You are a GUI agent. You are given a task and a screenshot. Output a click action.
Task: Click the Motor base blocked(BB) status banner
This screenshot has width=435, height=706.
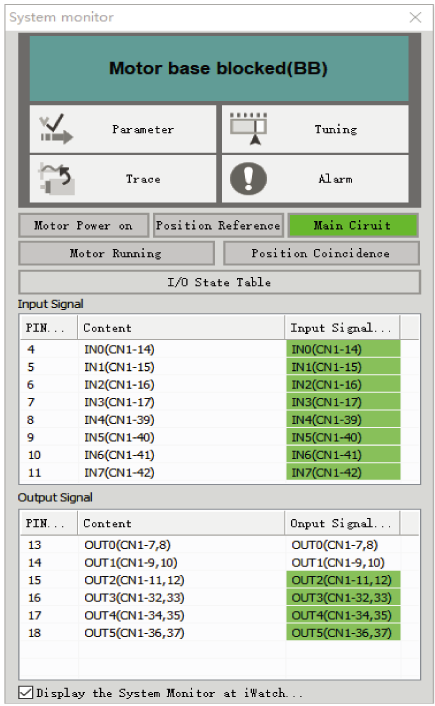point(219,68)
